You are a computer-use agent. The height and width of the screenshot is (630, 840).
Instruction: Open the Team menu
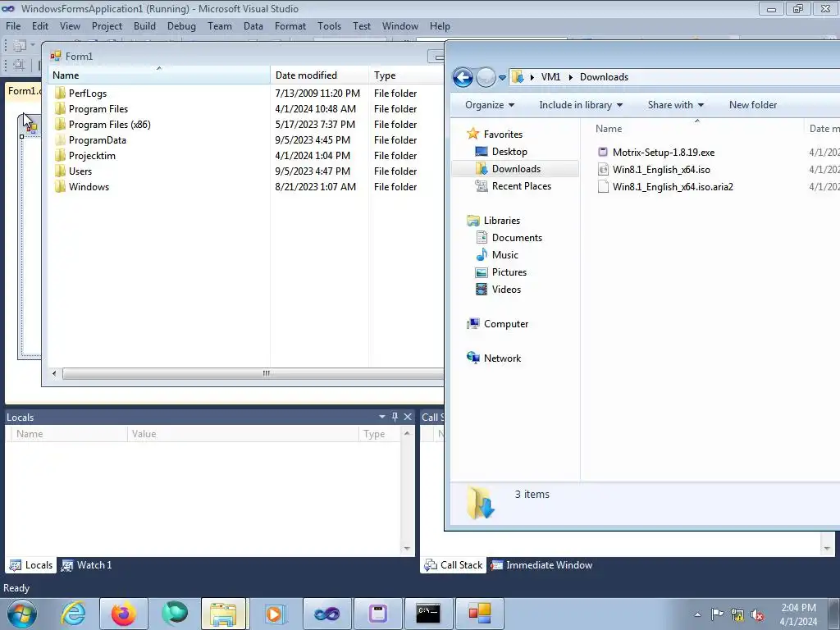pyautogui.click(x=220, y=25)
